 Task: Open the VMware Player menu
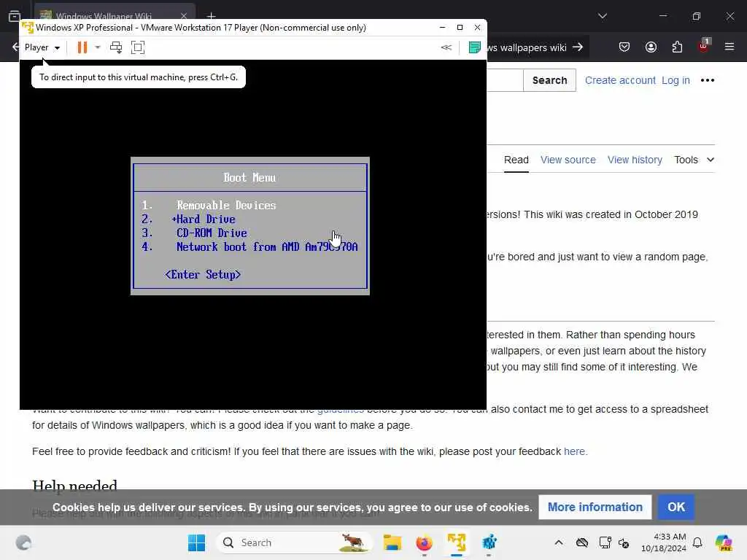point(42,47)
